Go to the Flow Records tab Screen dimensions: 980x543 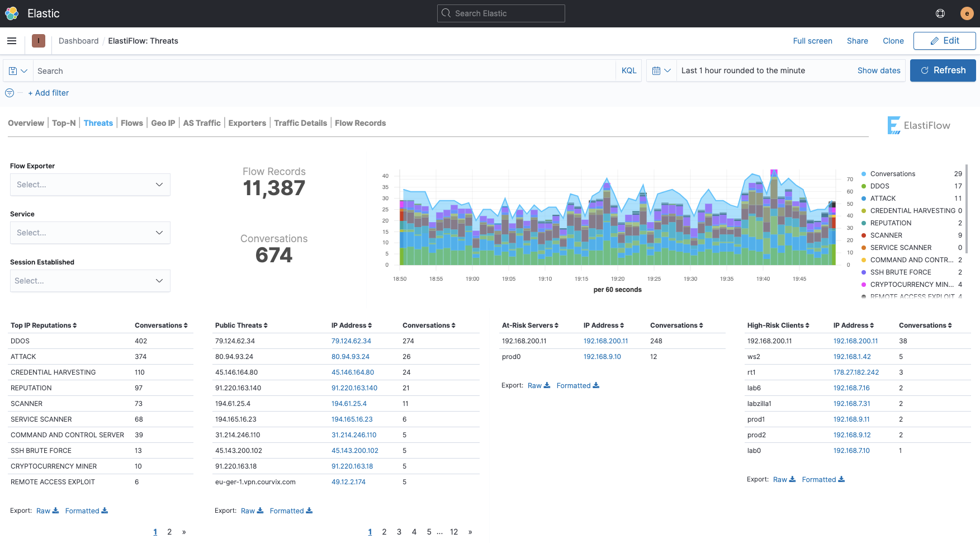coord(360,123)
